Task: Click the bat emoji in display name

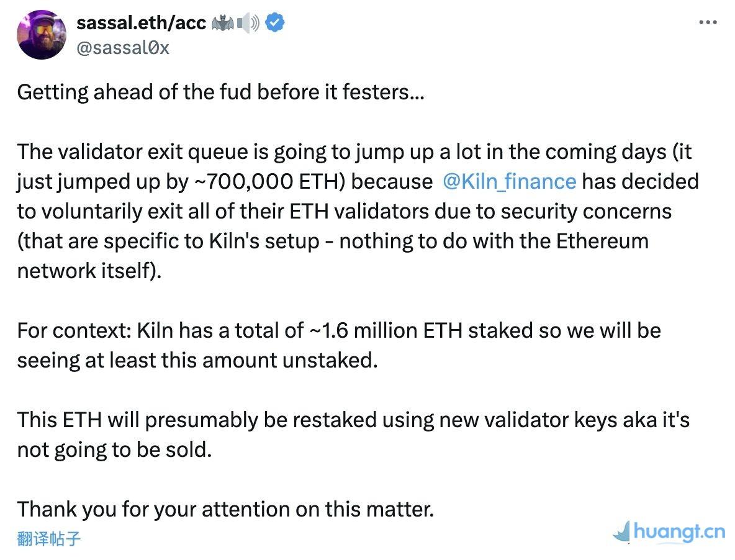Action: [222, 24]
